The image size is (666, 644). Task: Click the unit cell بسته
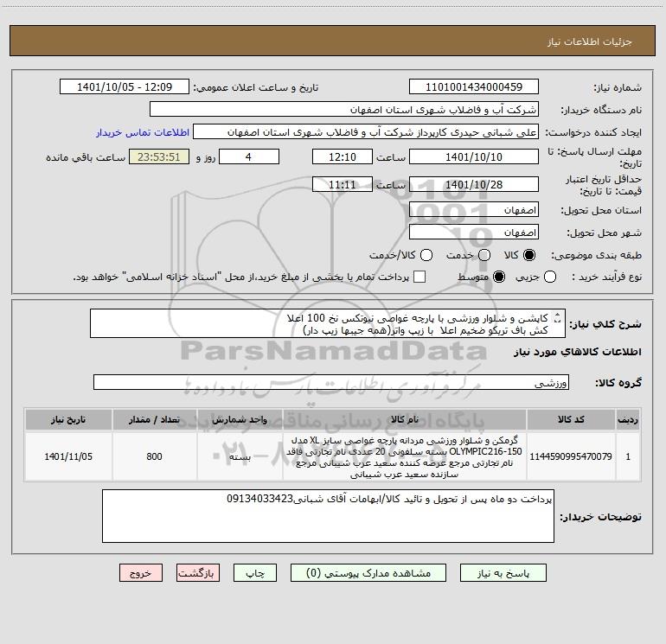coord(240,456)
